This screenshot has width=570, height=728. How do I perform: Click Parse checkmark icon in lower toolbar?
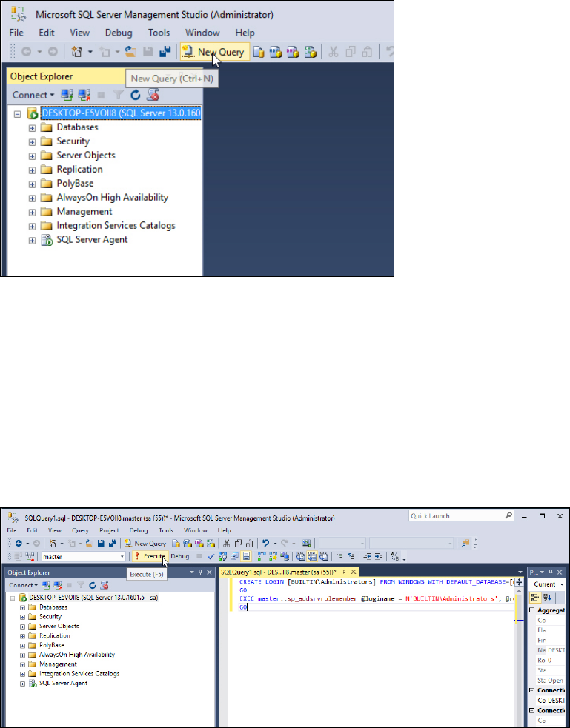tap(211, 556)
